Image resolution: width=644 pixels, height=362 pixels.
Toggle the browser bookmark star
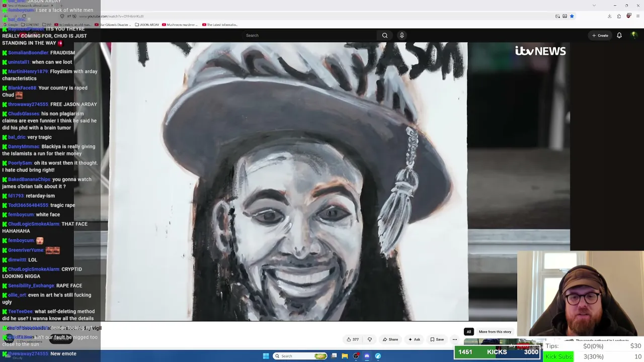572,16
